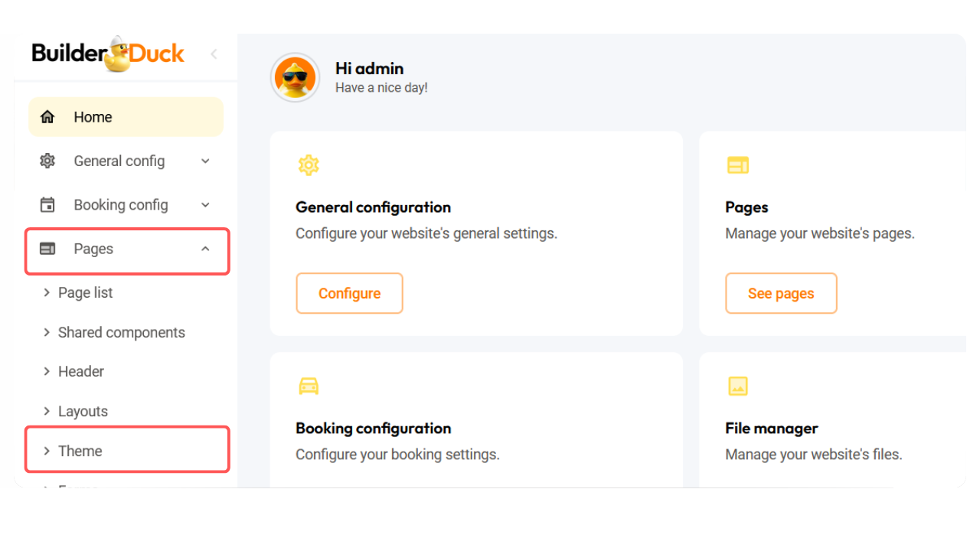Collapse the Pages menu chevron
This screenshot has height=551, width=980.
pos(205,249)
